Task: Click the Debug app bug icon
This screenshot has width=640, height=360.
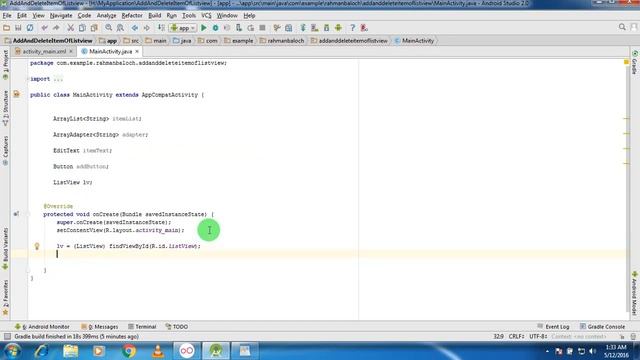Action: coord(216,28)
